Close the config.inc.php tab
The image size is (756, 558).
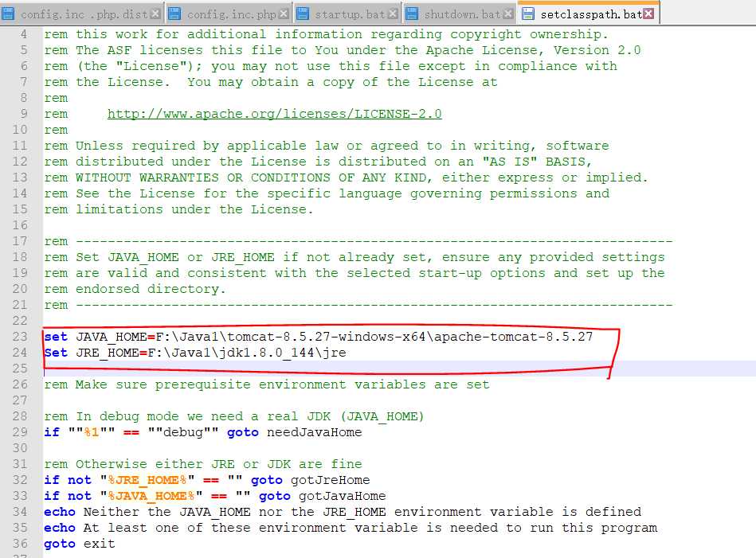point(284,14)
